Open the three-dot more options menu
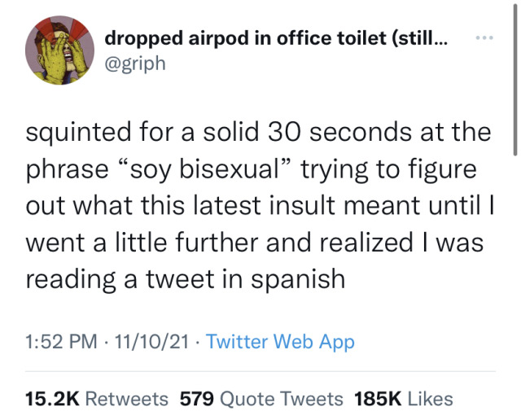 tap(485, 38)
